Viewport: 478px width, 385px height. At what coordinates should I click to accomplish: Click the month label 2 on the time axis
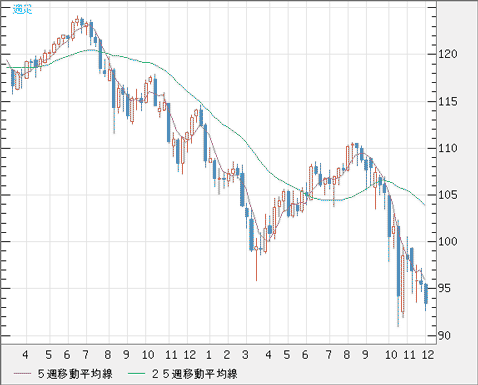[x=227, y=355]
